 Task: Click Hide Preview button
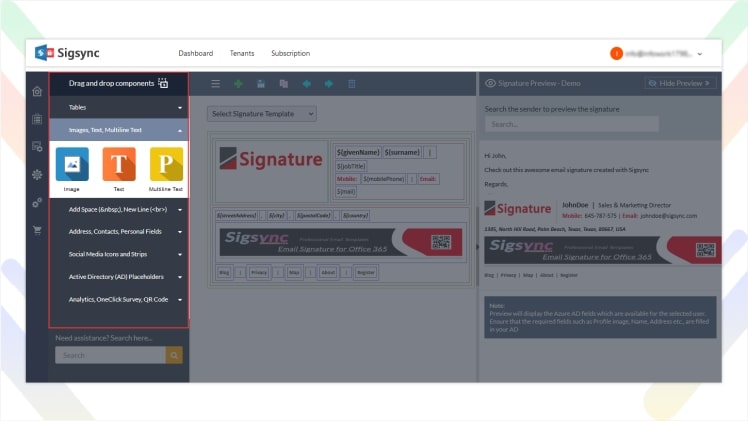point(680,83)
